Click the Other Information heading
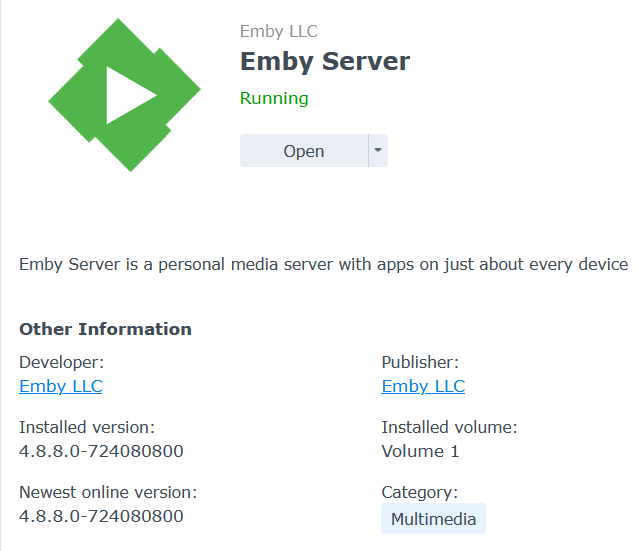 pyautogui.click(x=105, y=329)
